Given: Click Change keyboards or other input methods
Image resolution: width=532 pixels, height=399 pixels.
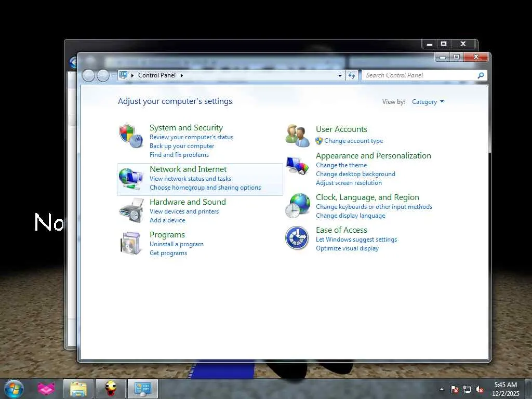Looking at the screenshot, I should (x=374, y=207).
